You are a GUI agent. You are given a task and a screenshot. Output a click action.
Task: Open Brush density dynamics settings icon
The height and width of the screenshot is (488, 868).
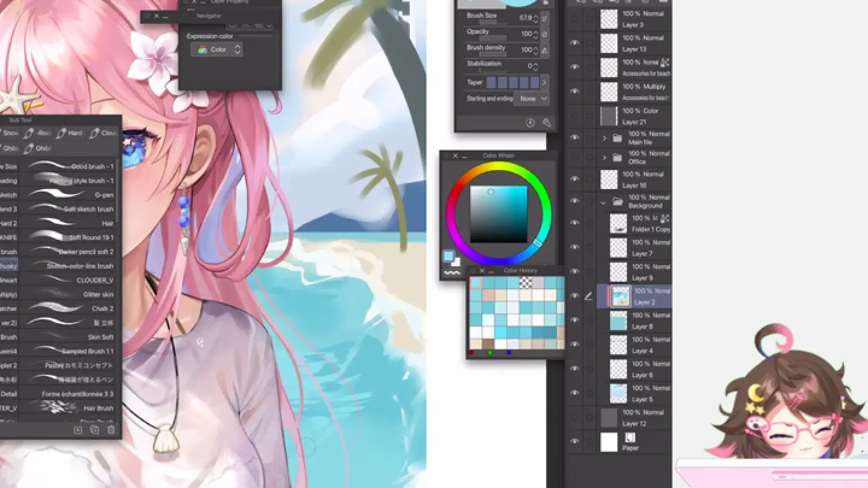click(545, 50)
